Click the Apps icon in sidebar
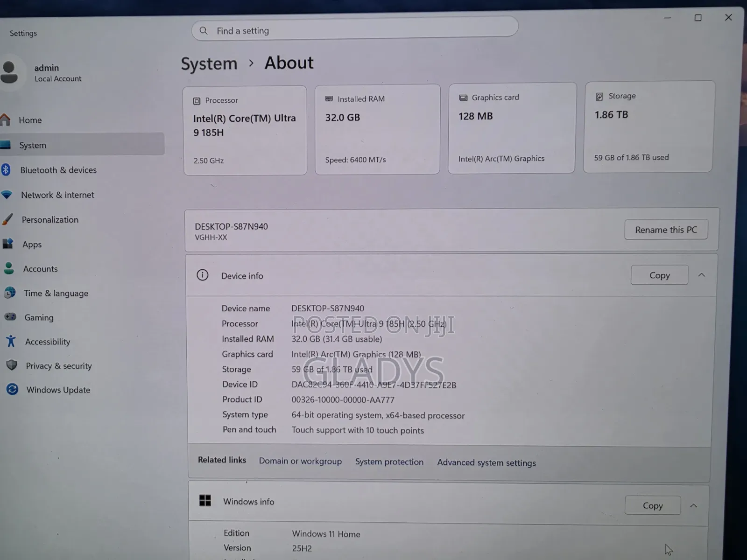747x560 pixels. (8, 244)
